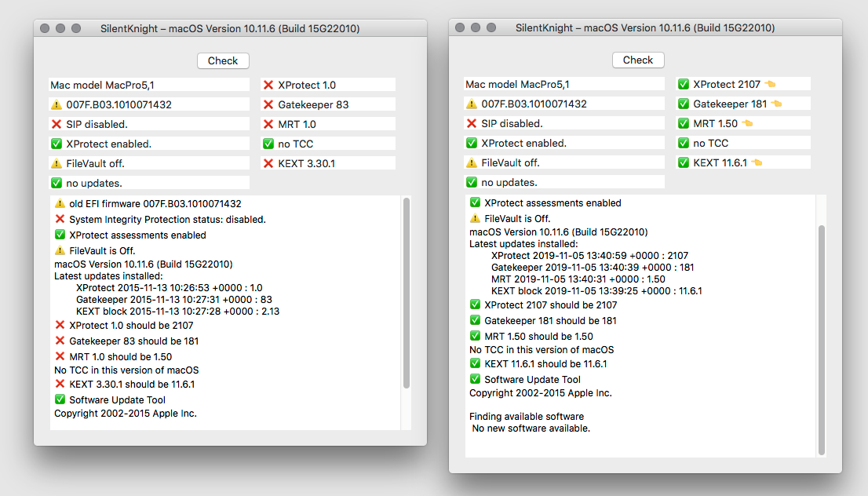Click 'KEXT 3.30.1 should be 11.6.1' log line
Viewport: 868px width, 496px height.
coord(125,385)
